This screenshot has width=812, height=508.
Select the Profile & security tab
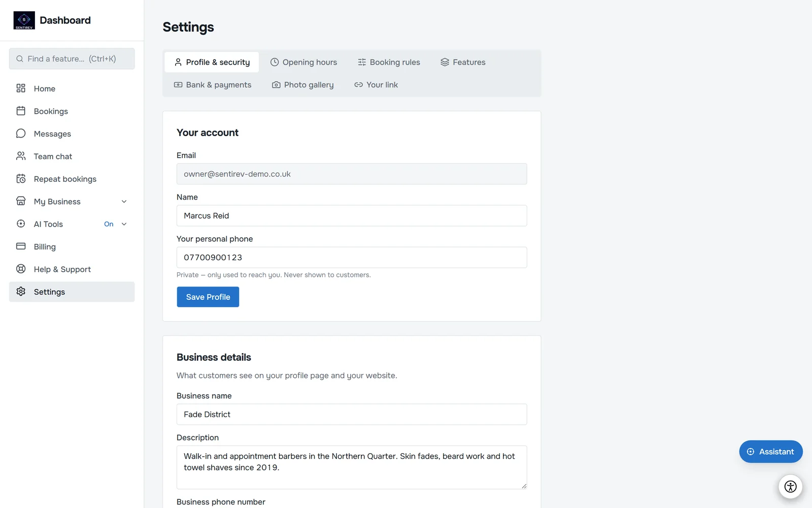[x=212, y=62]
